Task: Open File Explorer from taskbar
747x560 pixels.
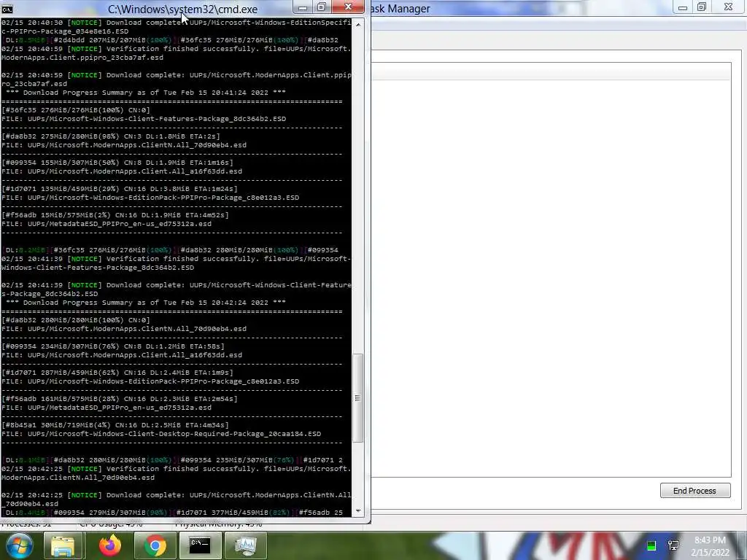Action: tap(63, 545)
